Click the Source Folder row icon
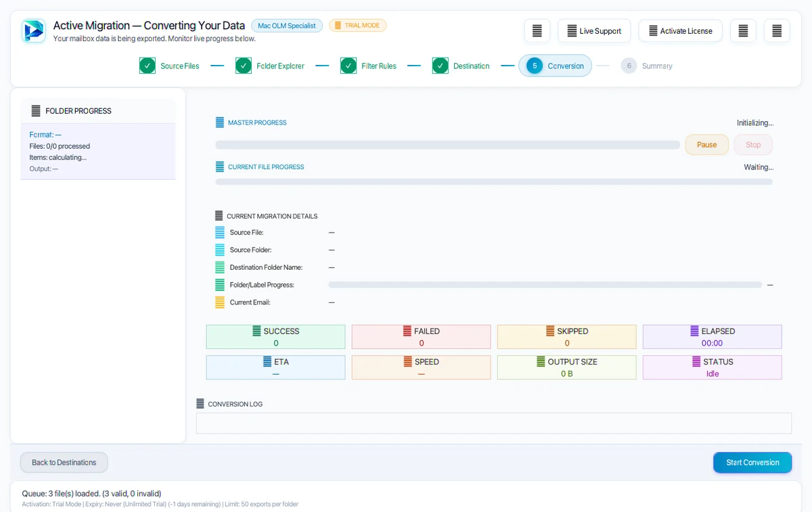 coord(219,250)
